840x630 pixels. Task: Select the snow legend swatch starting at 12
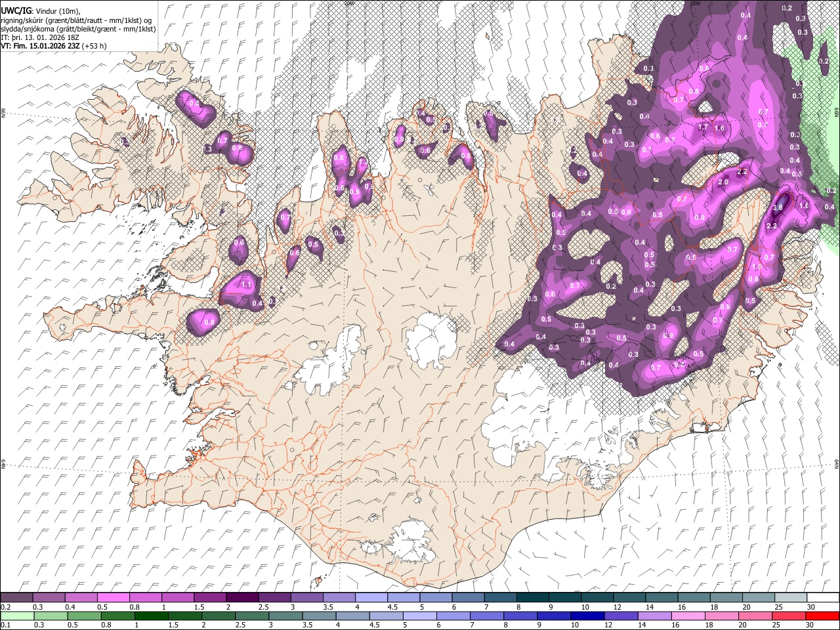[x=629, y=598]
